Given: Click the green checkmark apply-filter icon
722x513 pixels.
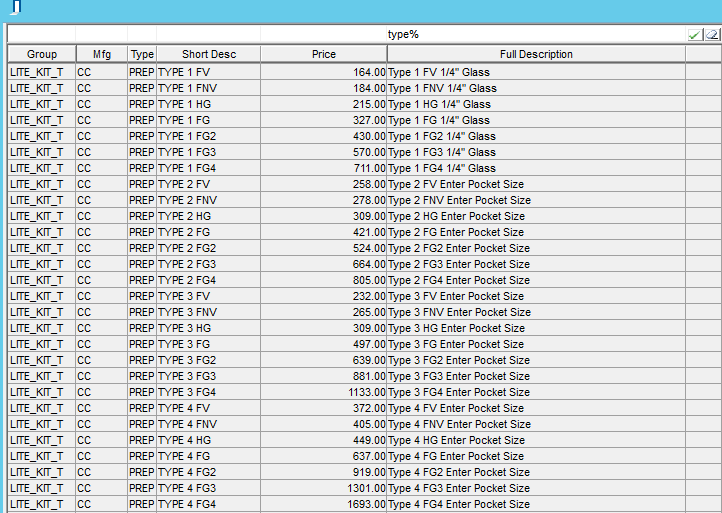Looking at the screenshot, I should pos(694,35).
